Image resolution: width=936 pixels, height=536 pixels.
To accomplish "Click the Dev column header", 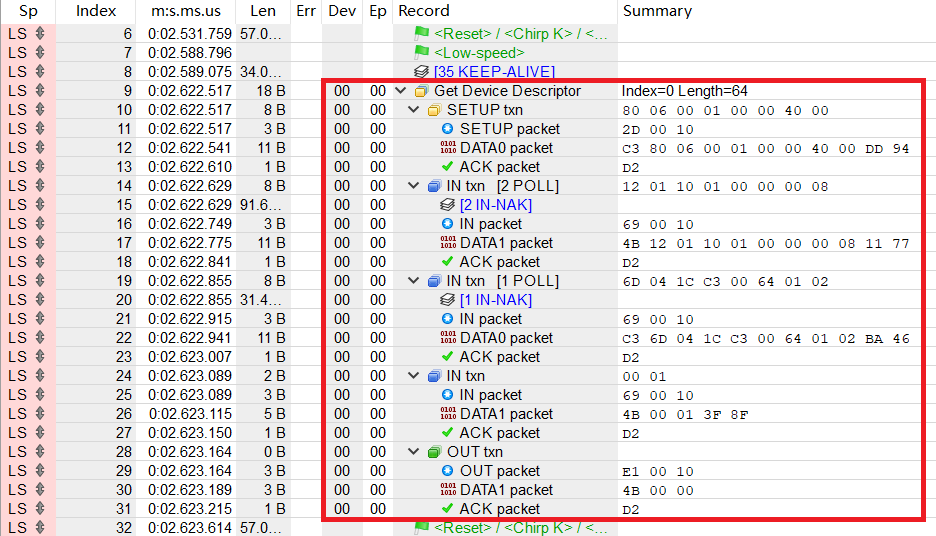I will tap(342, 11).
